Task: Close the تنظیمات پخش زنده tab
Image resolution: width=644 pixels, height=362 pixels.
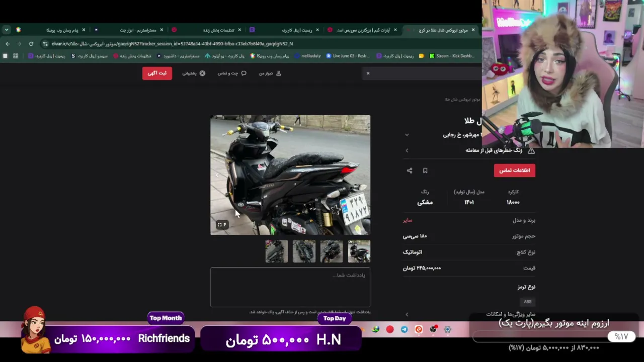Action: [239, 30]
